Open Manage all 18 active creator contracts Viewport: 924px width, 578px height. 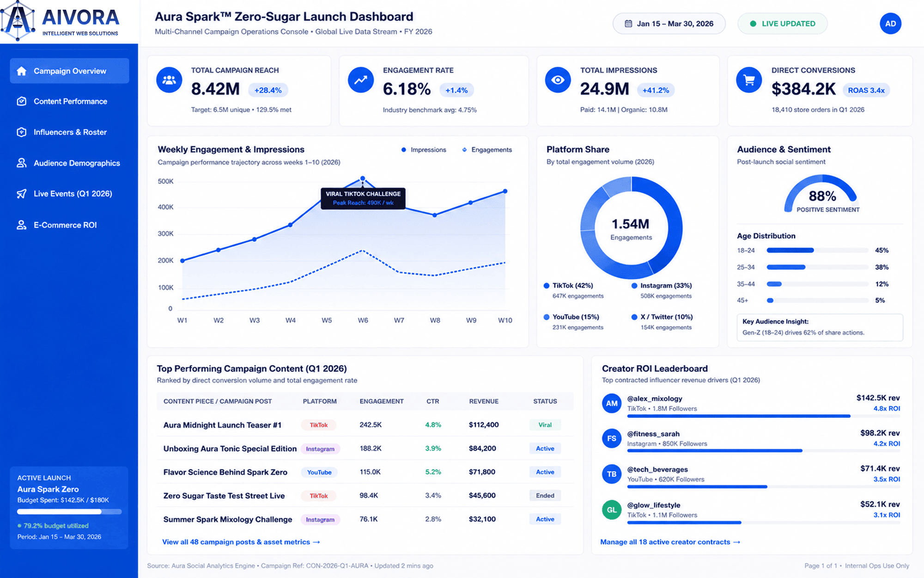(x=670, y=542)
